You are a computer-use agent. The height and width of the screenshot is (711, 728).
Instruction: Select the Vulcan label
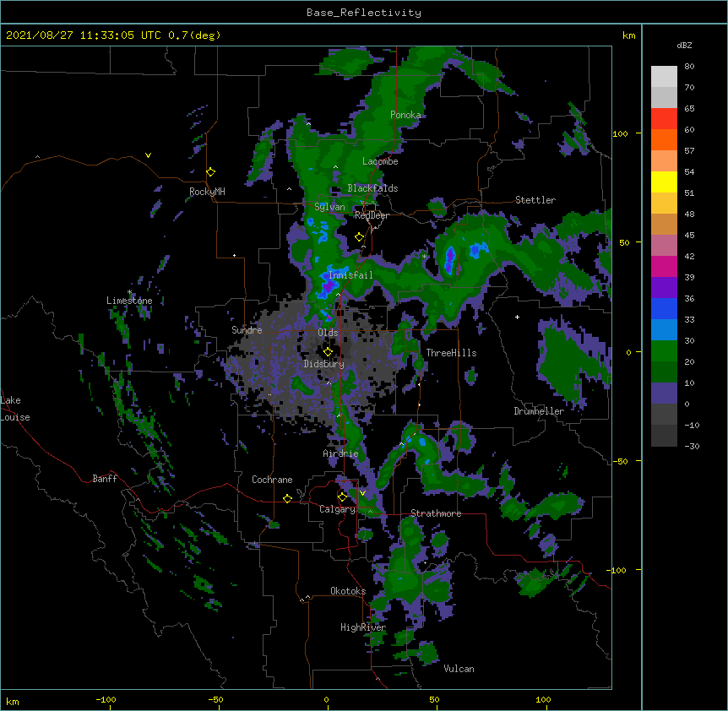[459, 669]
